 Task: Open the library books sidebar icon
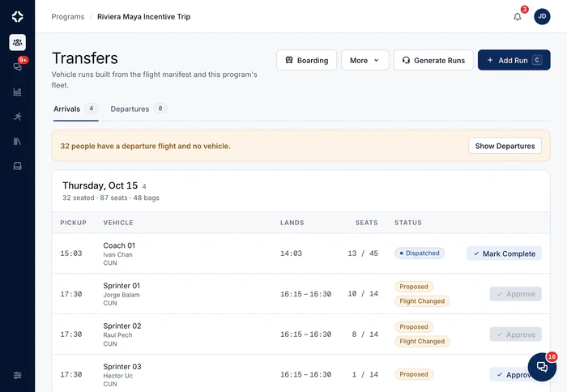point(17,141)
